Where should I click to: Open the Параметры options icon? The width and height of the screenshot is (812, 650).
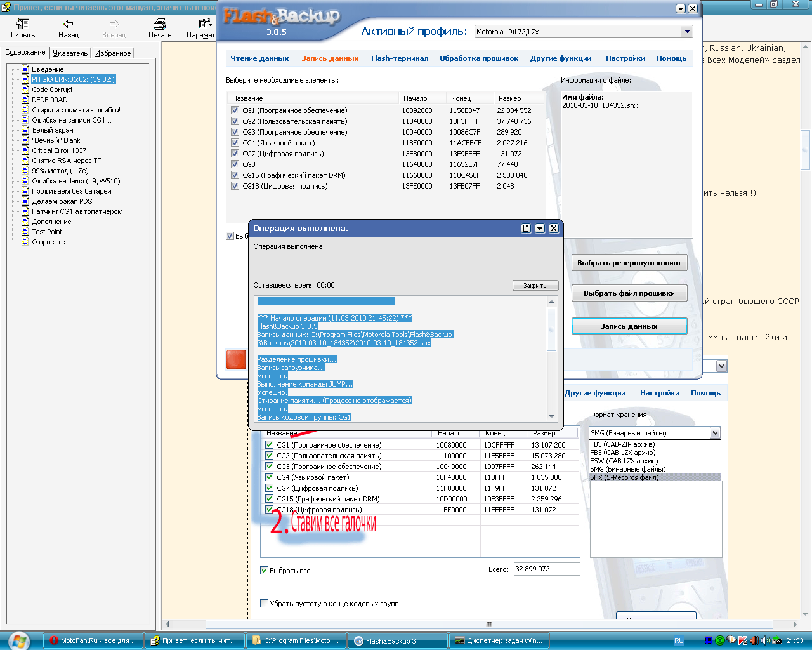click(204, 24)
